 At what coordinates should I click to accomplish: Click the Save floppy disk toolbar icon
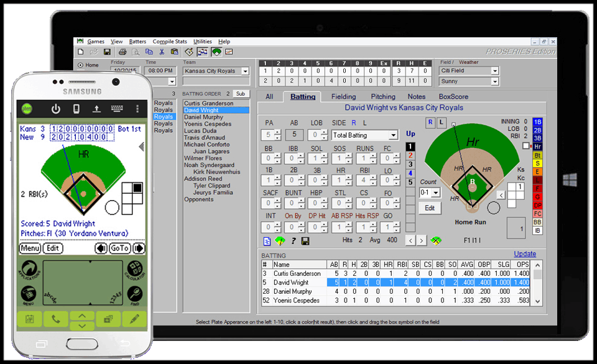107,52
